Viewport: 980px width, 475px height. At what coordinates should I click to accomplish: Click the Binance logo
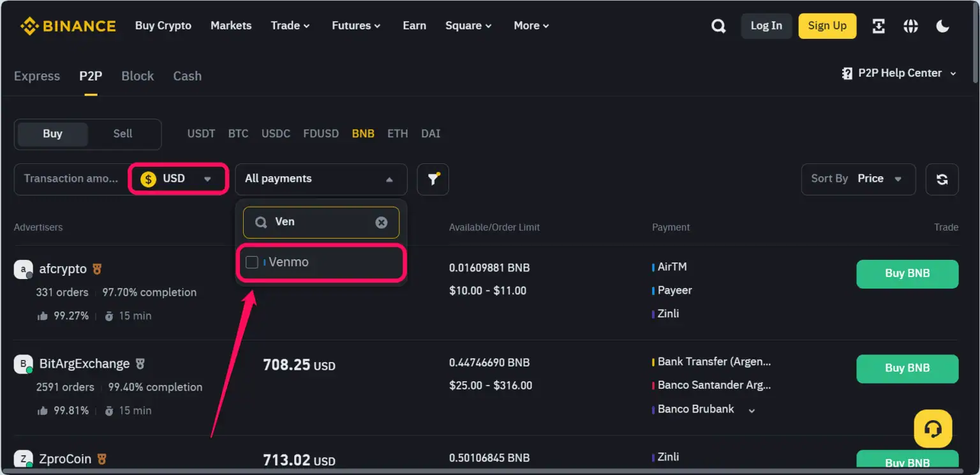68,26
